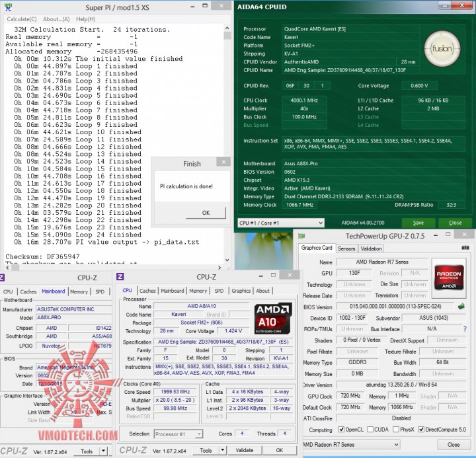This screenshot has width=476, height=458.
Task: Toggle the OpenCL checkbox in GPU-Z
Action: pyautogui.click(x=342, y=430)
